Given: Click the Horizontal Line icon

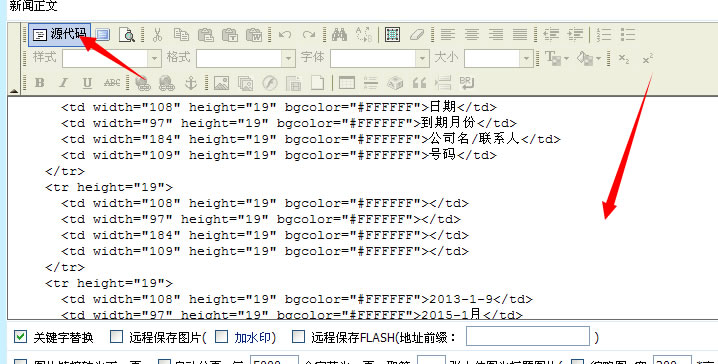Looking at the screenshot, I should (x=370, y=83).
